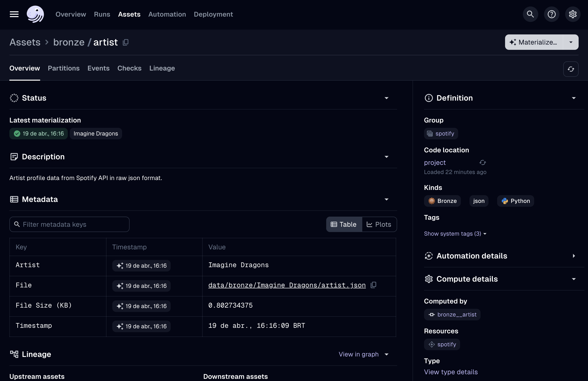Switch metadata view to Table
588x381 pixels.
coord(344,224)
